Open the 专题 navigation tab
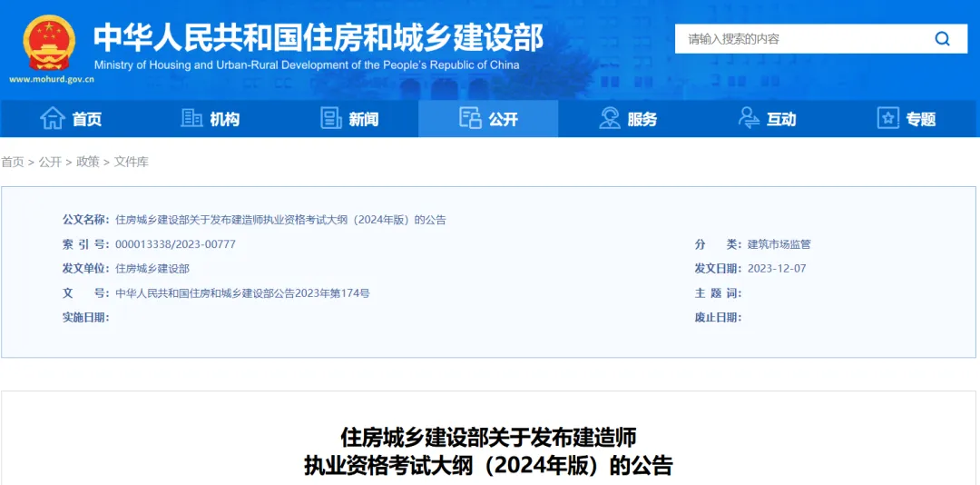Image resolution: width=980 pixels, height=485 pixels. click(x=906, y=118)
